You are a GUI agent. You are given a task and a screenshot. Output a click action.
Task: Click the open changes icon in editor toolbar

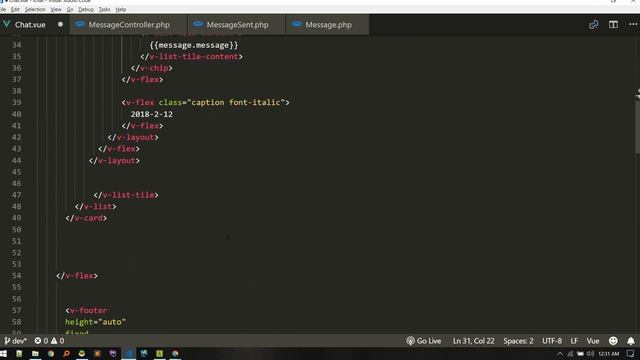pos(593,24)
